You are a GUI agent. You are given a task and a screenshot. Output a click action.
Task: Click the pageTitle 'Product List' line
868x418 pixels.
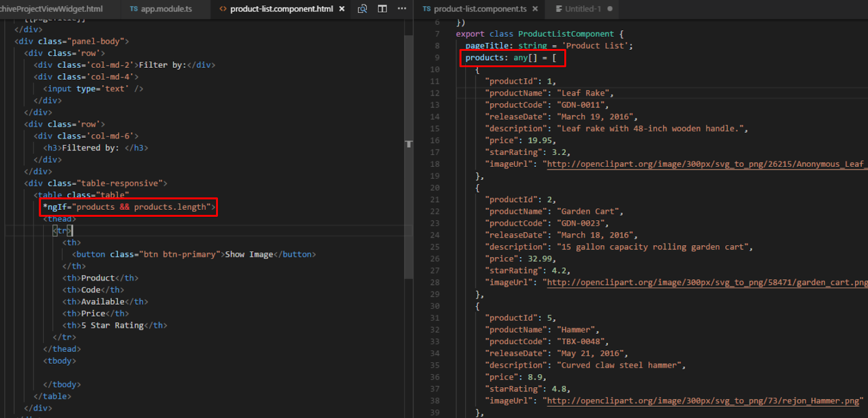[549, 46]
